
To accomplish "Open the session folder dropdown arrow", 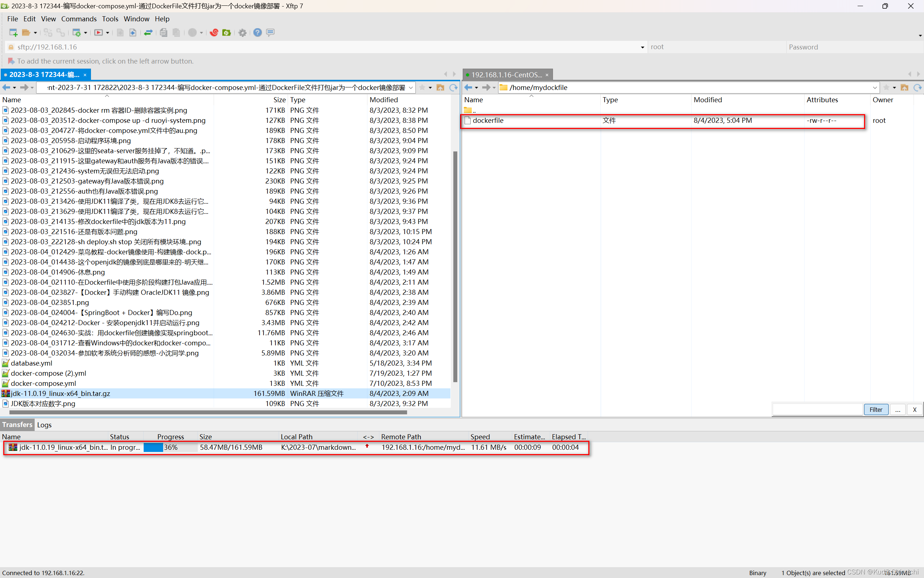I will (35, 33).
